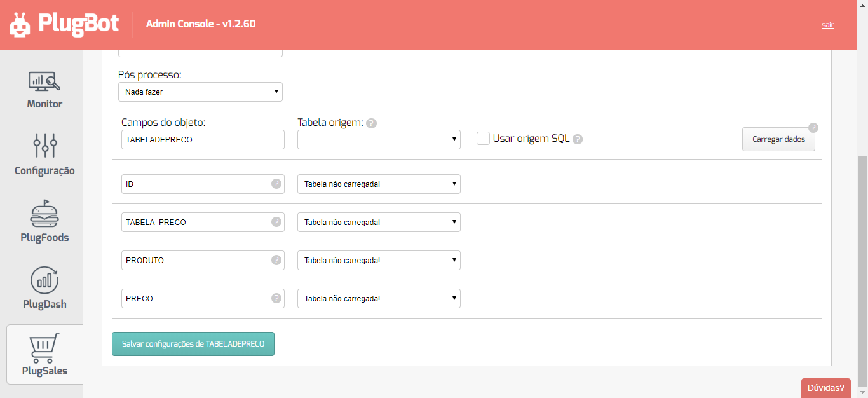This screenshot has width=868, height=398.
Task: Click the Campos do objeto label
Action: pyautogui.click(x=163, y=123)
